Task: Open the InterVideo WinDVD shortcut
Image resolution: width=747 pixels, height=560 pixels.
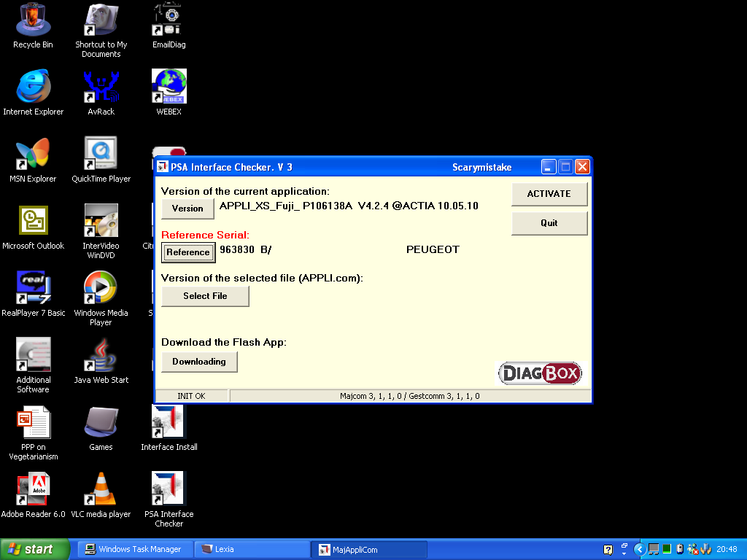Action: (101, 231)
